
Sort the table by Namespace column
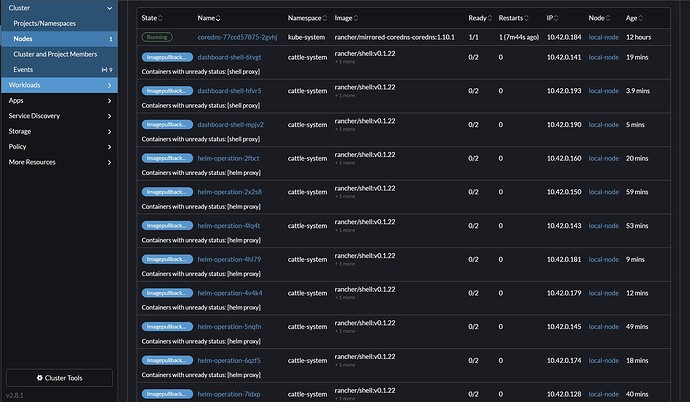click(x=306, y=18)
